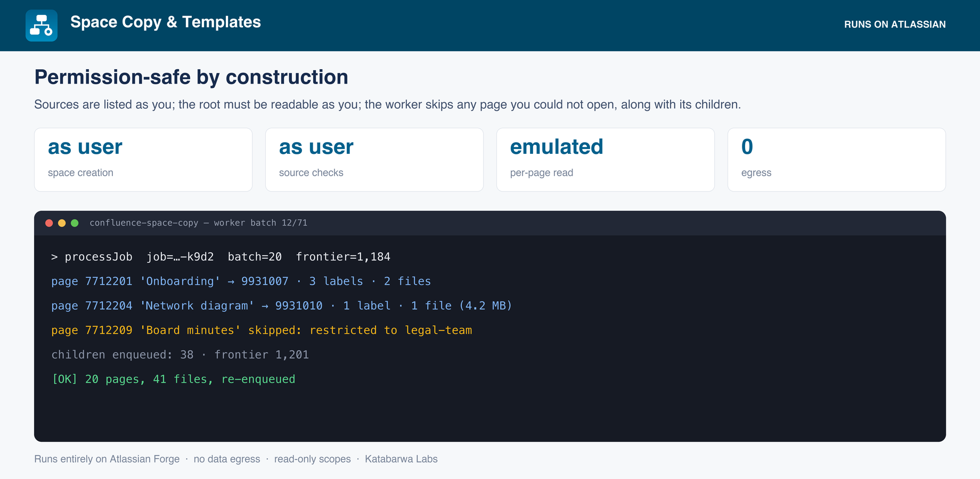Viewport: 980px width, 479px height.
Task: Click the 'Network diagram' page log line
Action: [282, 305]
